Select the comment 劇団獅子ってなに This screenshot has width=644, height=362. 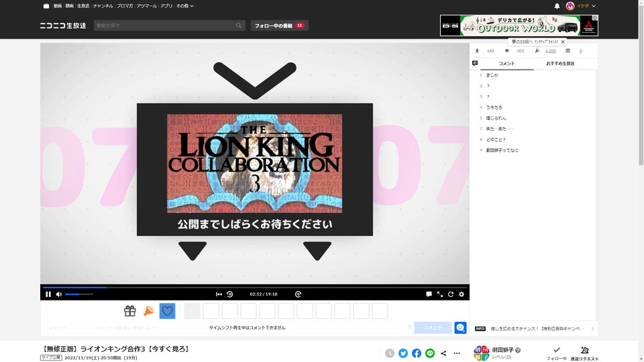502,150
